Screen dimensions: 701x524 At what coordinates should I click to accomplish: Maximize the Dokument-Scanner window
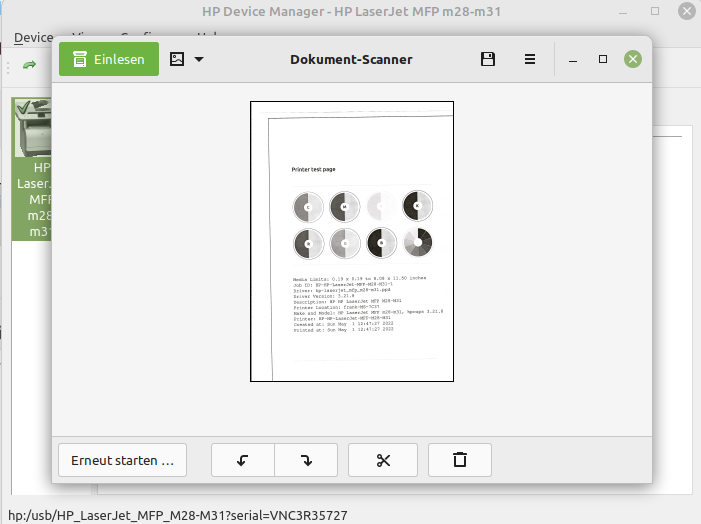pos(603,59)
